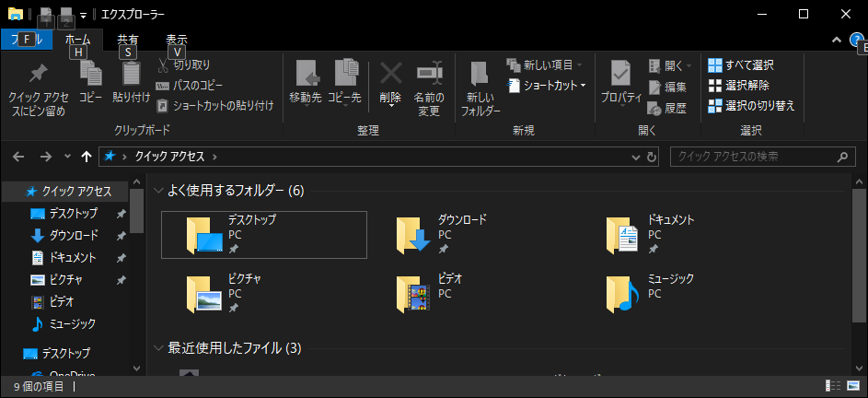
Task: Click the 履歴 history icon
Action: [x=654, y=108]
